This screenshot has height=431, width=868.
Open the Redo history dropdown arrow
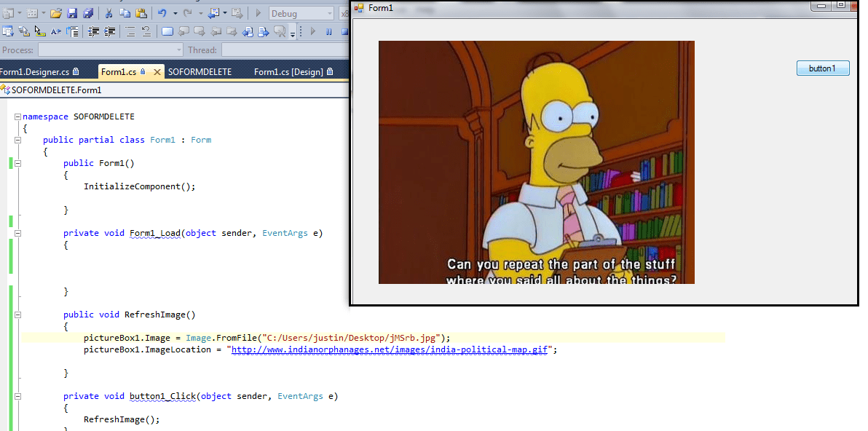pyautogui.click(x=200, y=13)
